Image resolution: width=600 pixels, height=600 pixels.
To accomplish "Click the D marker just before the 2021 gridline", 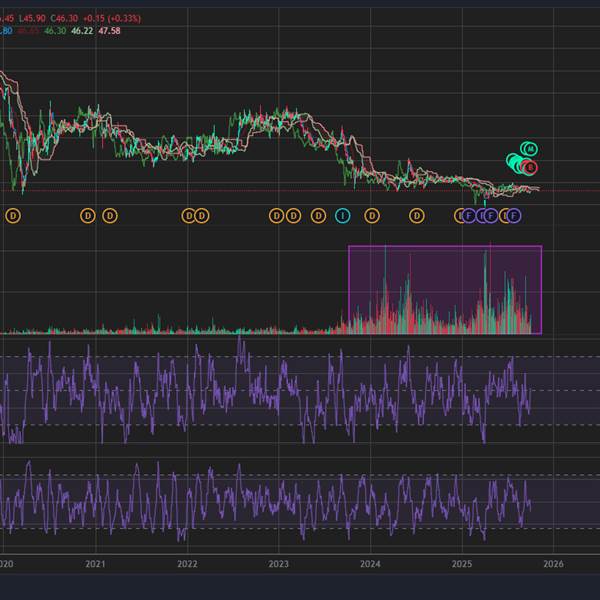I will pyautogui.click(x=88, y=216).
